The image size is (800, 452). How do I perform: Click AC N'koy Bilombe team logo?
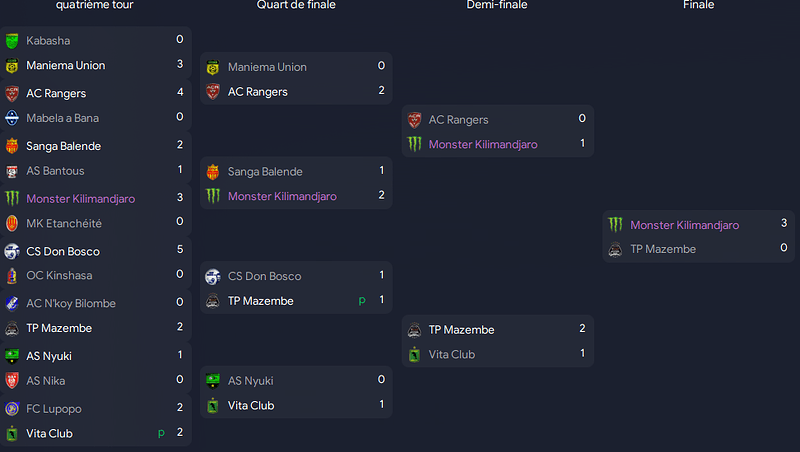pyautogui.click(x=12, y=304)
